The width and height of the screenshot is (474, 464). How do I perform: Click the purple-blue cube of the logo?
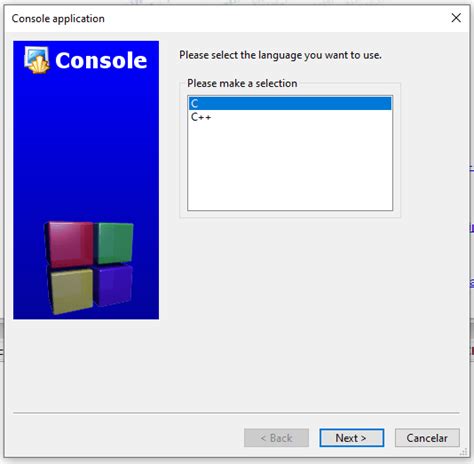coord(114,285)
